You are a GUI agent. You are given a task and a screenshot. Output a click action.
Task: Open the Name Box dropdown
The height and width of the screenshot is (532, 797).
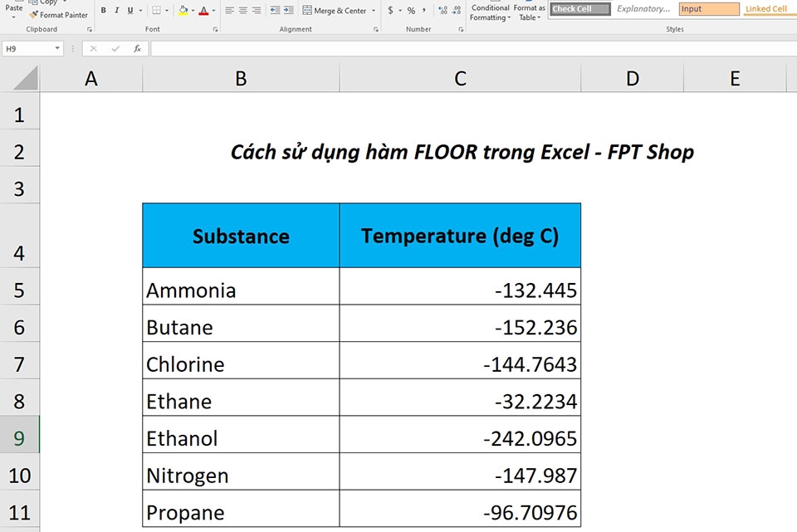click(x=56, y=47)
